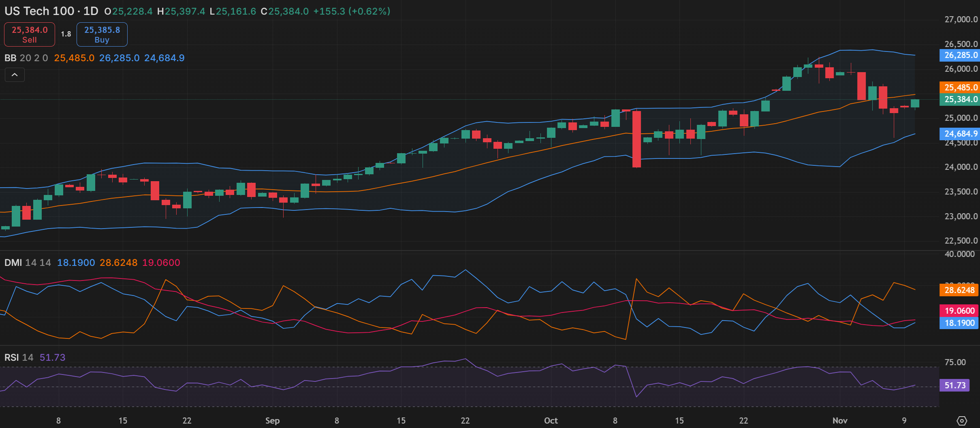Click the blue 18.1900 DMI axis label
The height and width of the screenshot is (428, 980).
click(959, 323)
